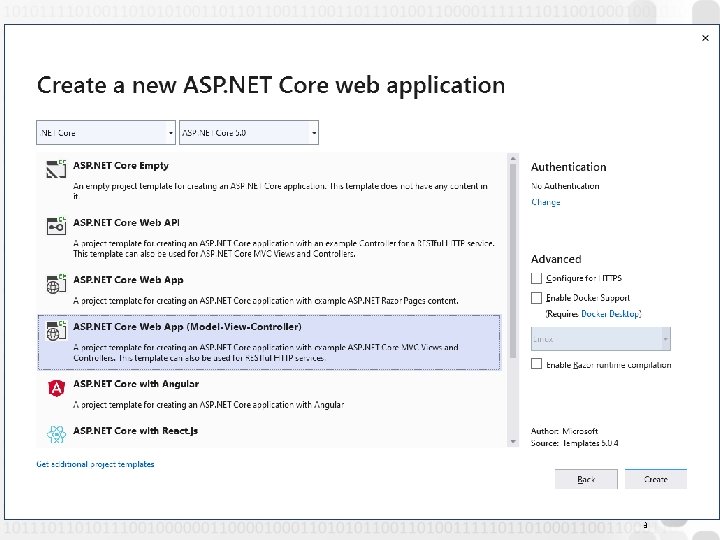Screen dimensions: 720x540
Task: Expand the ASP.NET Core 5.0 version dropdown
Action: tap(249, 132)
